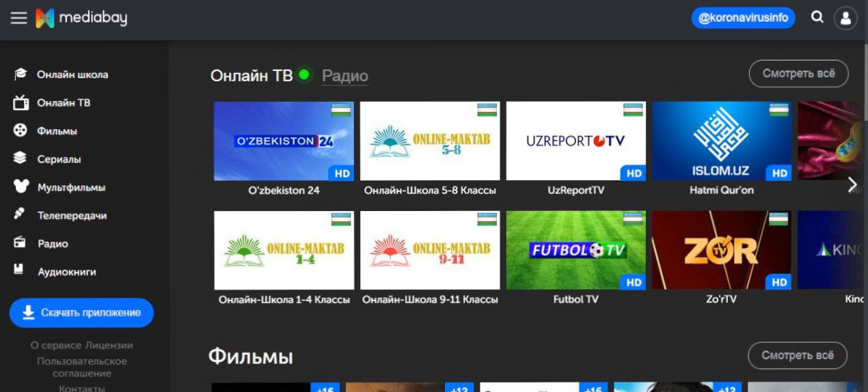Click the Радио sidebar radio icon

pos(20,242)
